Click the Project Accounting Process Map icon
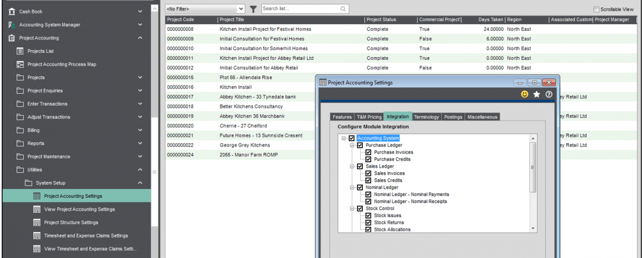 [20, 64]
